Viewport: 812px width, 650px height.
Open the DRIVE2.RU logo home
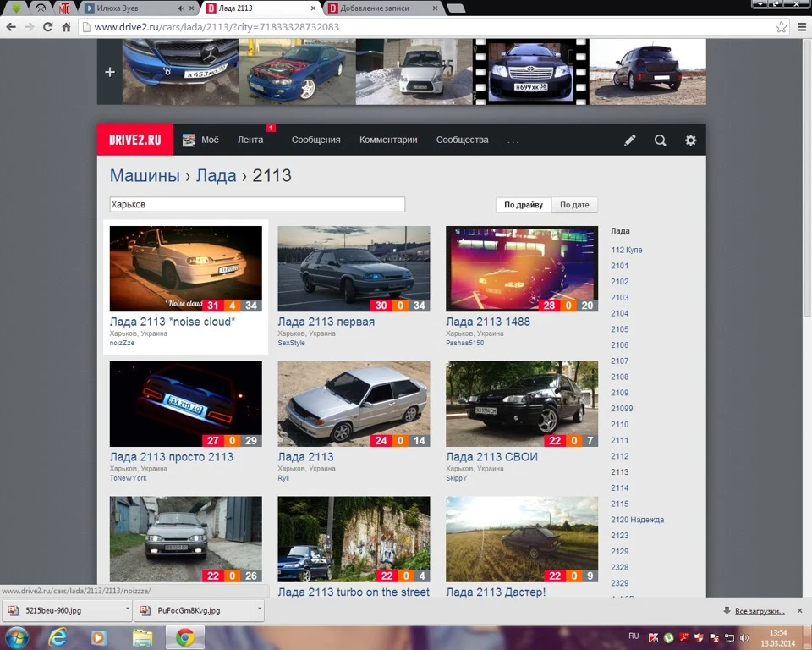pos(135,140)
